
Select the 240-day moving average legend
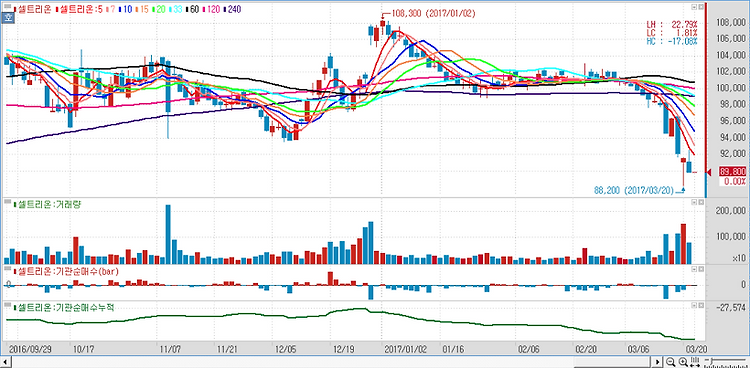[233, 9]
